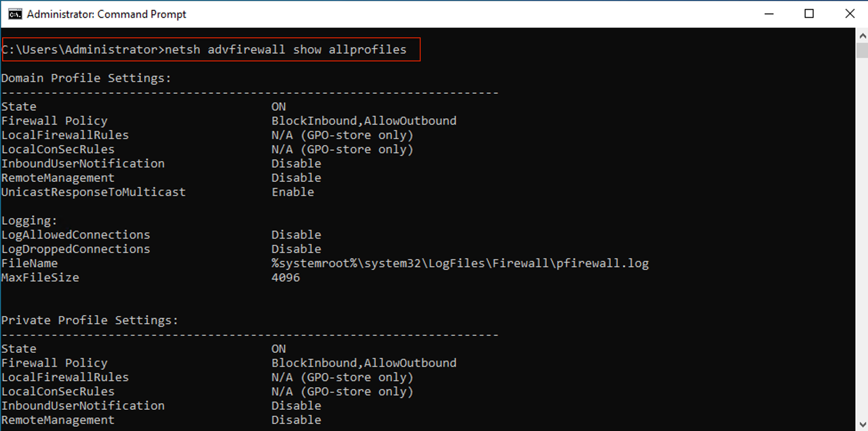Click the scrollbar down arrow
868x431 pixels.
[862, 423]
